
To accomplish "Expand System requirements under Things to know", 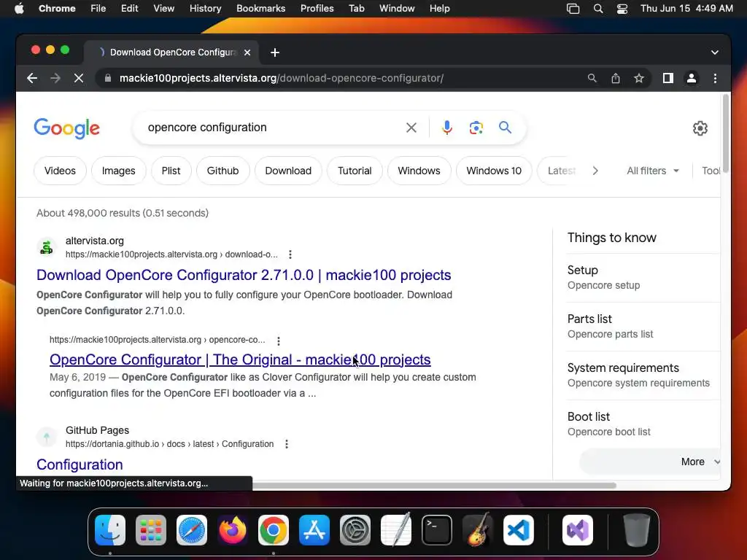I will coord(643,376).
